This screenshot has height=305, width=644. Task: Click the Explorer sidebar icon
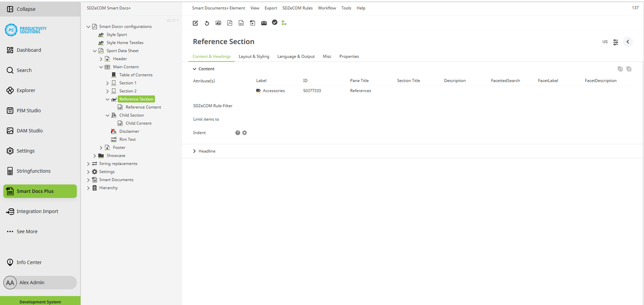point(10,90)
